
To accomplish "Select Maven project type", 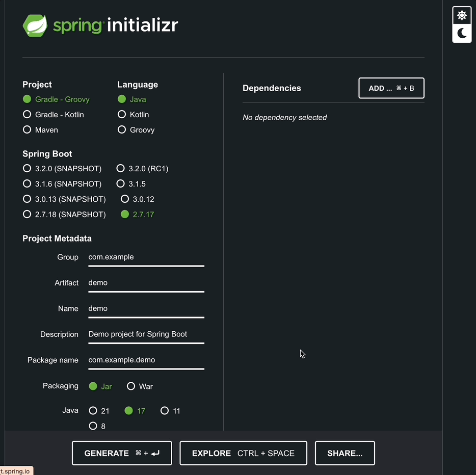I will tap(40, 129).
